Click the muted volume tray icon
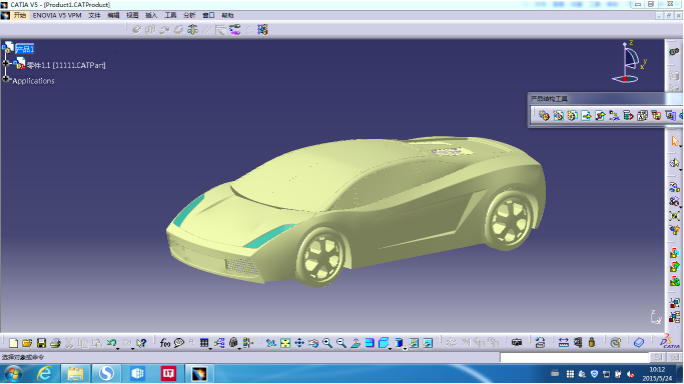 tap(630, 374)
